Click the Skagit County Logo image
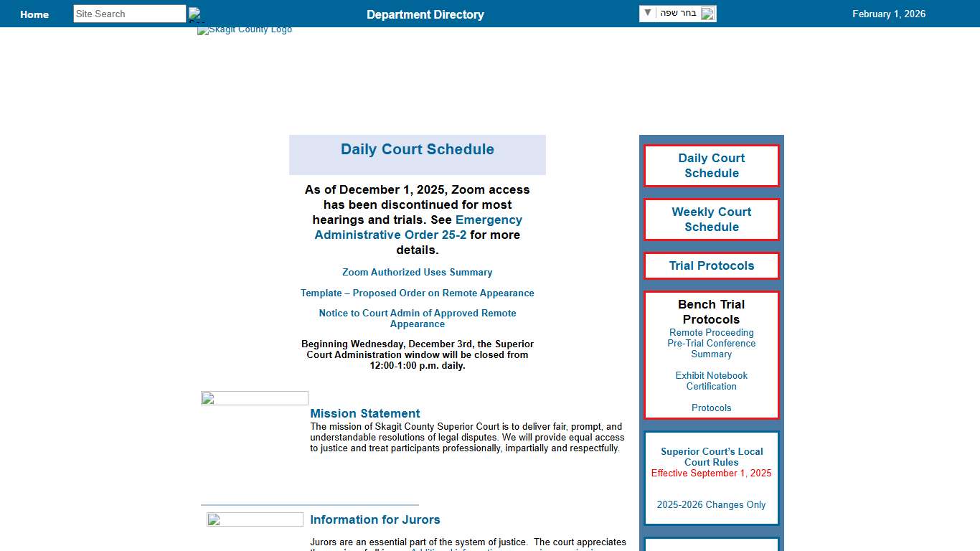Screen dimensions: 980x551 point(245,30)
